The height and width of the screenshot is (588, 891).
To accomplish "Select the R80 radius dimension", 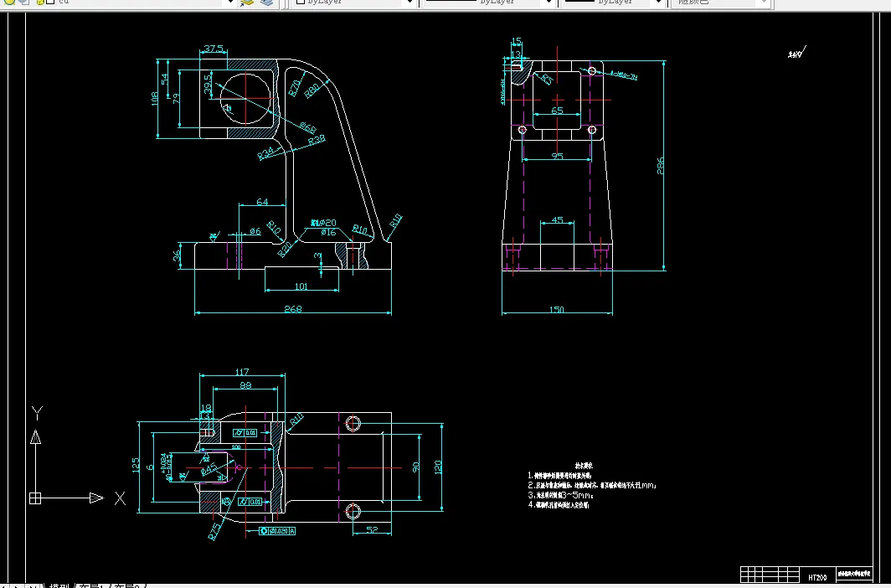I will tap(312, 90).
